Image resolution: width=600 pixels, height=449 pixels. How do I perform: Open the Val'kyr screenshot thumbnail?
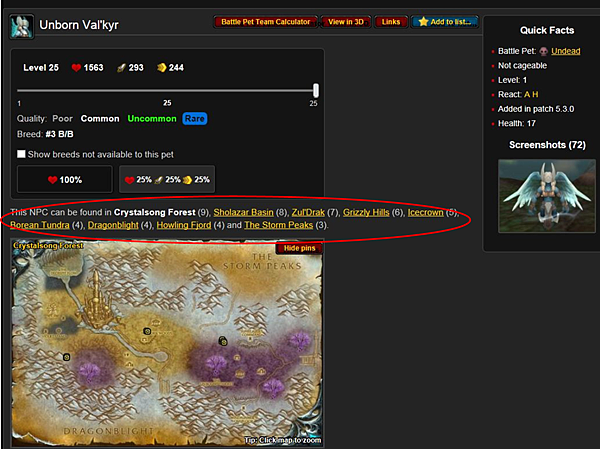pyautogui.click(x=547, y=196)
